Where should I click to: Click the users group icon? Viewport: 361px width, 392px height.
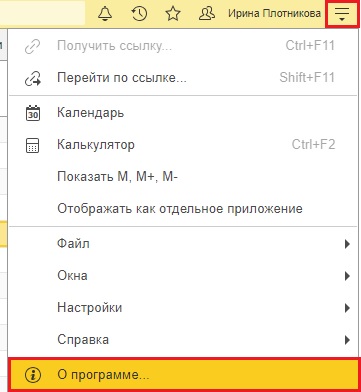(x=207, y=14)
